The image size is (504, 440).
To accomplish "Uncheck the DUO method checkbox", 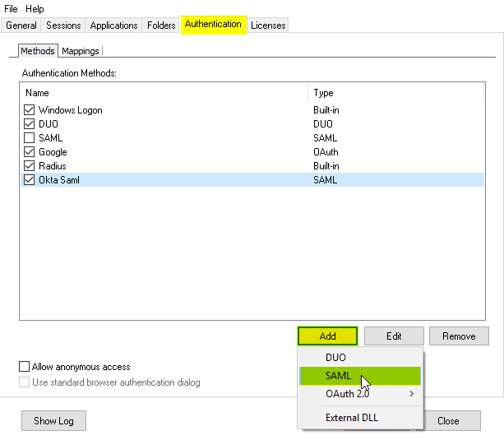I will point(30,124).
